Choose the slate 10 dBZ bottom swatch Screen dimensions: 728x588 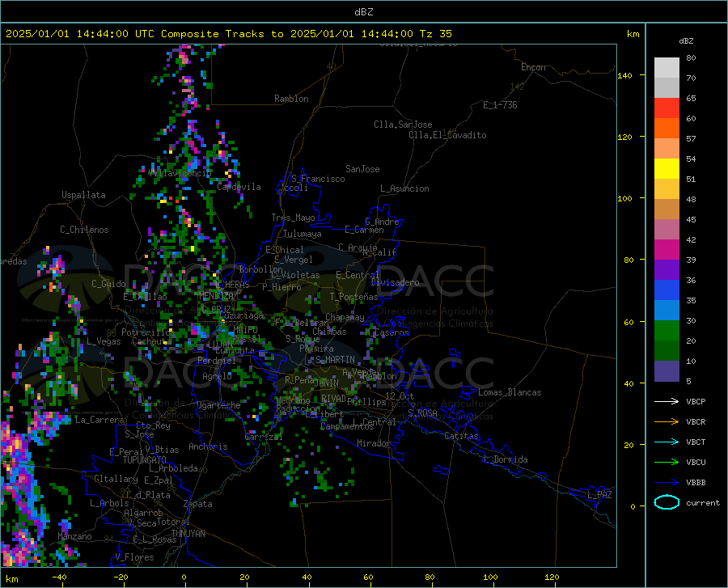(667, 370)
